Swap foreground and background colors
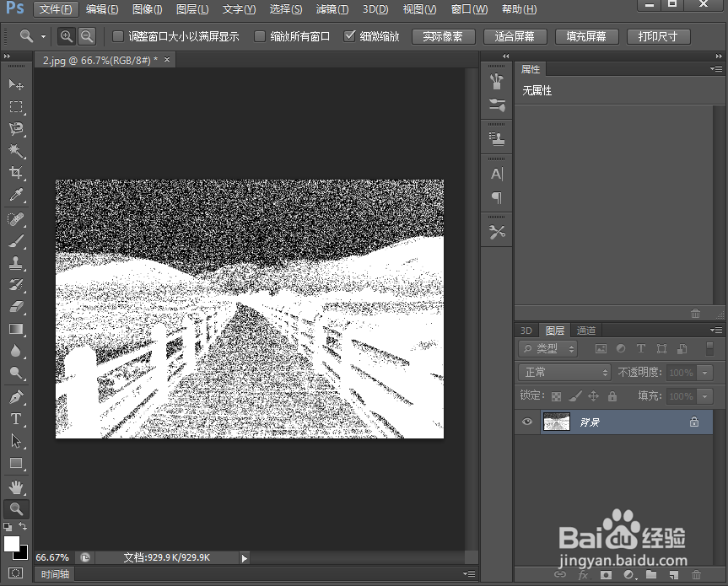The width and height of the screenshot is (728, 586). click(x=23, y=526)
